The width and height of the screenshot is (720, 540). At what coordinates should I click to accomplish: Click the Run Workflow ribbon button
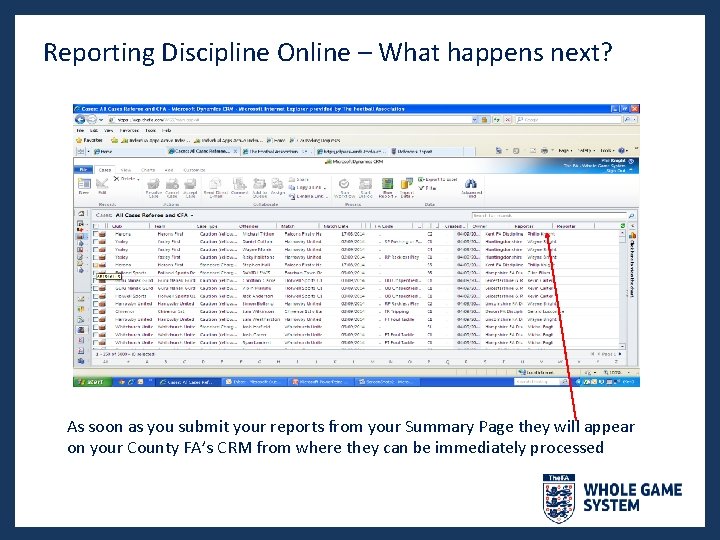[x=344, y=188]
